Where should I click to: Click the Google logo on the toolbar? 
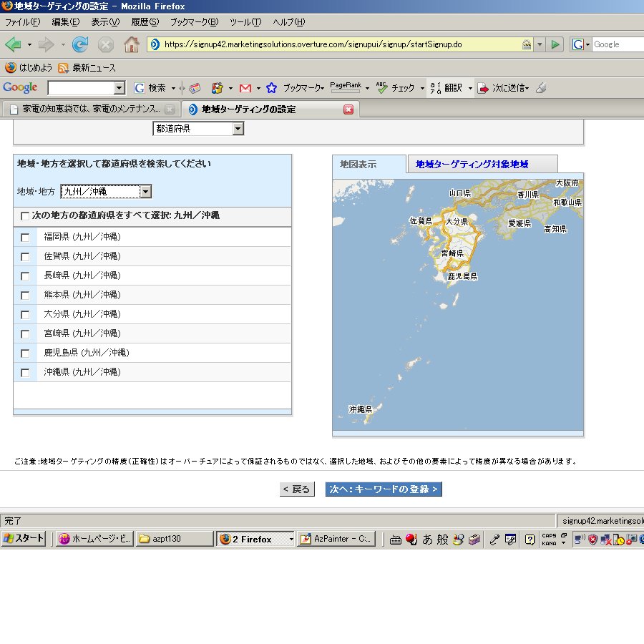[x=20, y=87]
